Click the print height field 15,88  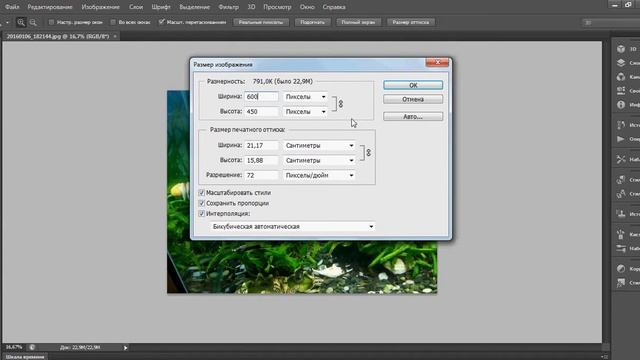pos(261,160)
